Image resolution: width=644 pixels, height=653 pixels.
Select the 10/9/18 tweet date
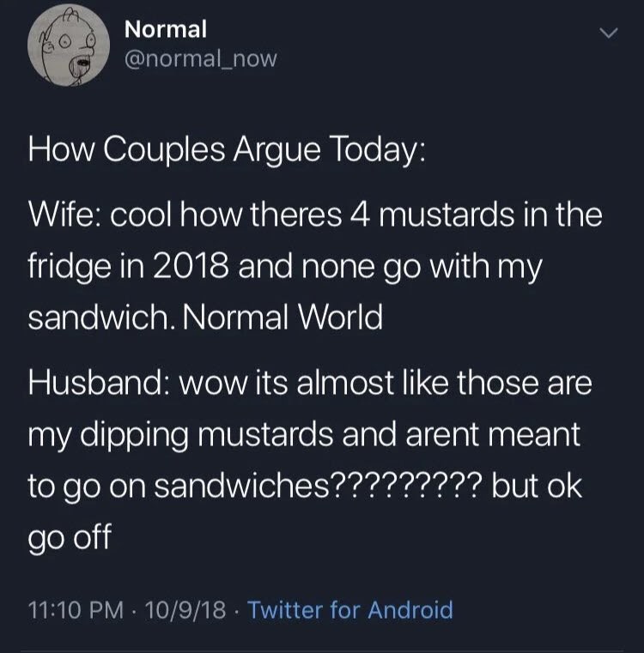pyautogui.click(x=186, y=610)
